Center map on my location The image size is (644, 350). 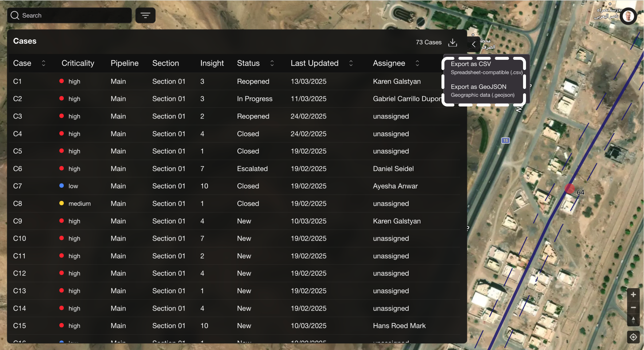[633, 337]
